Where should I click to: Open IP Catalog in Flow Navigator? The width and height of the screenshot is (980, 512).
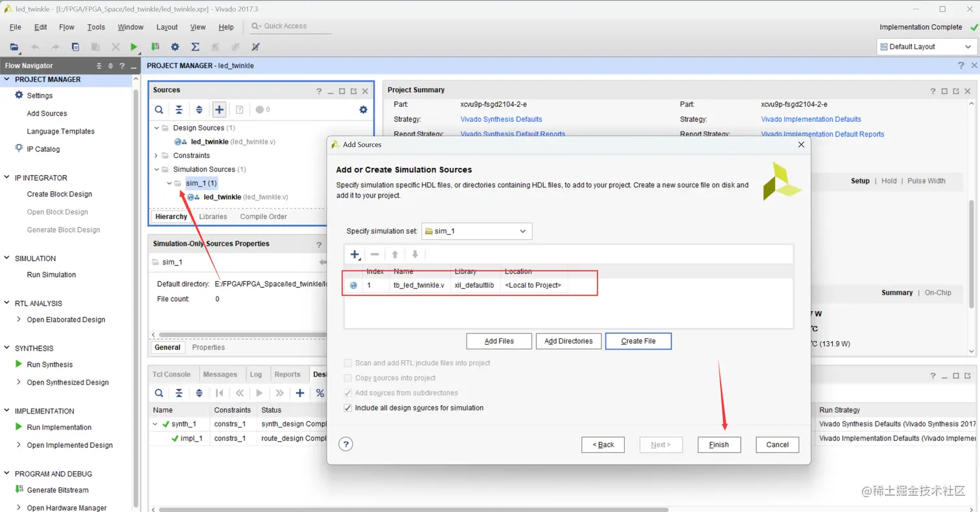coord(43,149)
